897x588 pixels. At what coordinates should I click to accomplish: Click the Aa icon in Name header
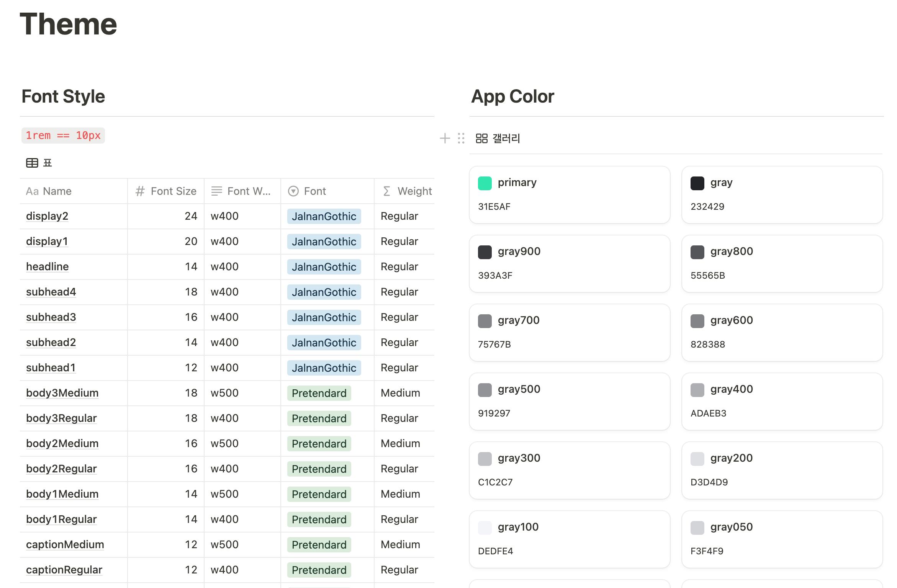[x=32, y=191]
